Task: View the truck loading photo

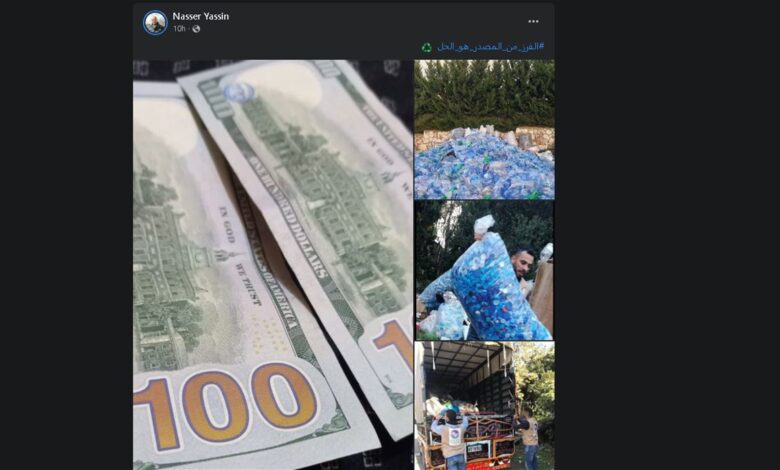Action: (x=485, y=406)
